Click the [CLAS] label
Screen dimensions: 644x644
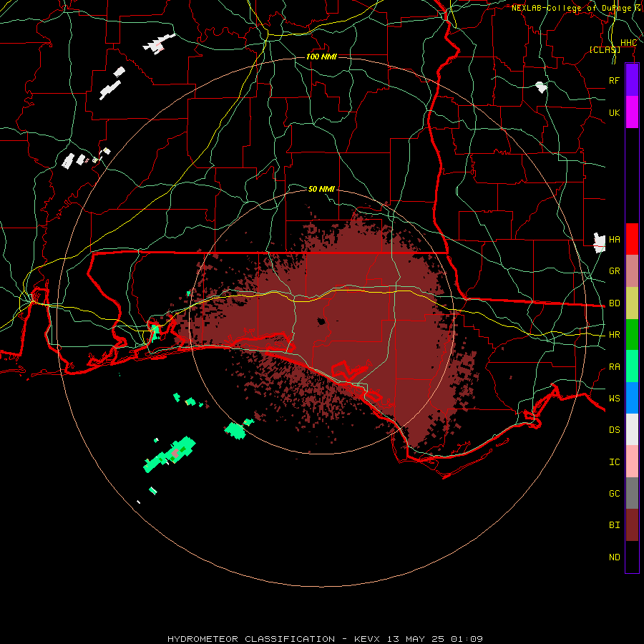pos(605,49)
